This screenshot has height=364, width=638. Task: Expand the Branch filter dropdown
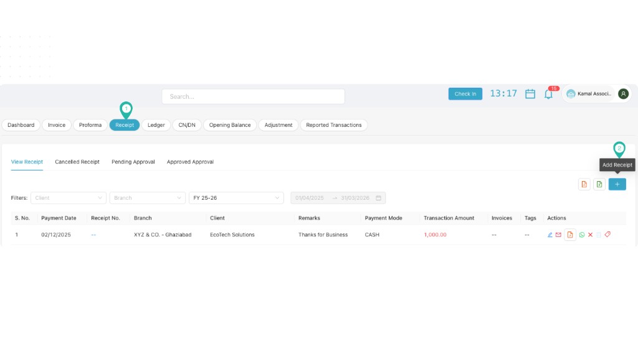click(x=148, y=198)
